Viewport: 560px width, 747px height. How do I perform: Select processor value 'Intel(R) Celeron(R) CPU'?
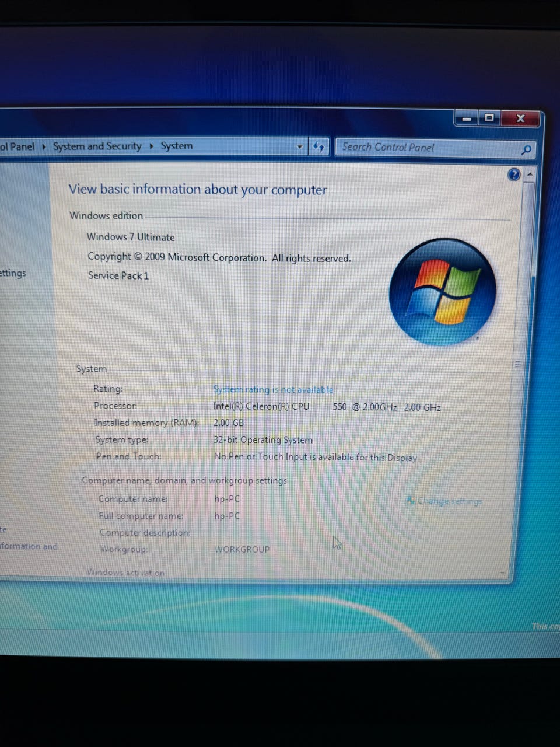[x=261, y=406]
